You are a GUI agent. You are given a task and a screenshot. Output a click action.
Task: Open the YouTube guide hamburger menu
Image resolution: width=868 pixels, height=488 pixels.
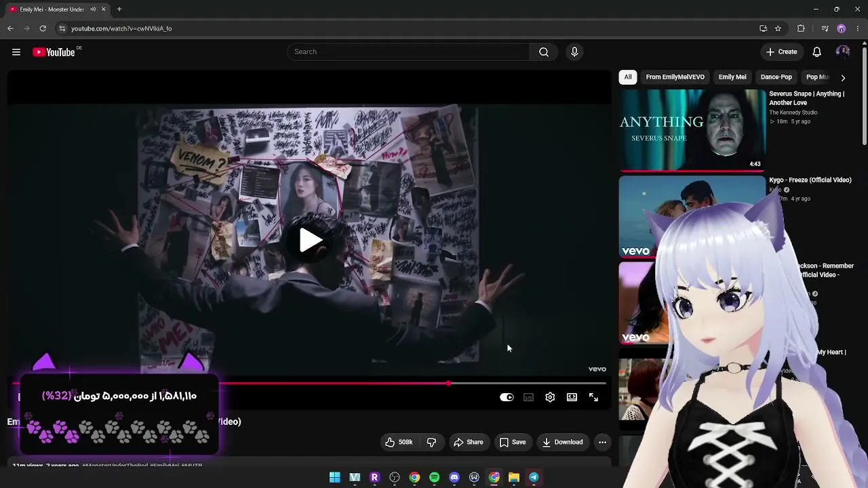tap(16, 52)
